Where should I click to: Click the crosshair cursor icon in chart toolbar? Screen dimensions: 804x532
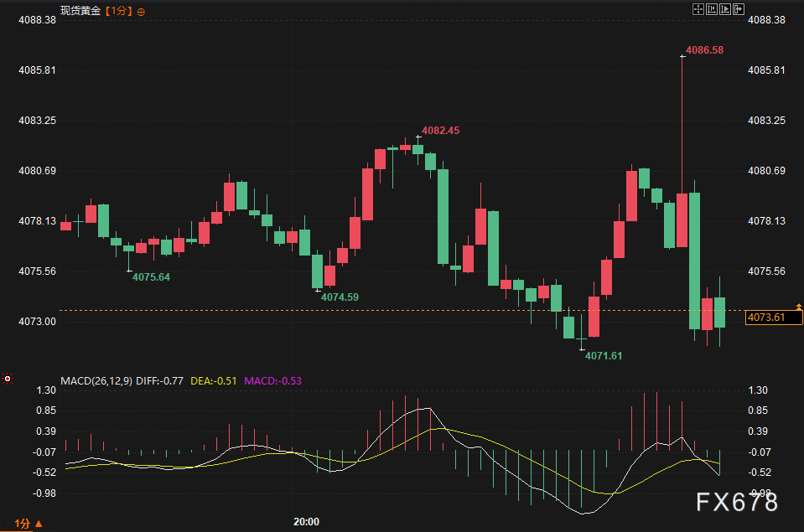(698, 9)
